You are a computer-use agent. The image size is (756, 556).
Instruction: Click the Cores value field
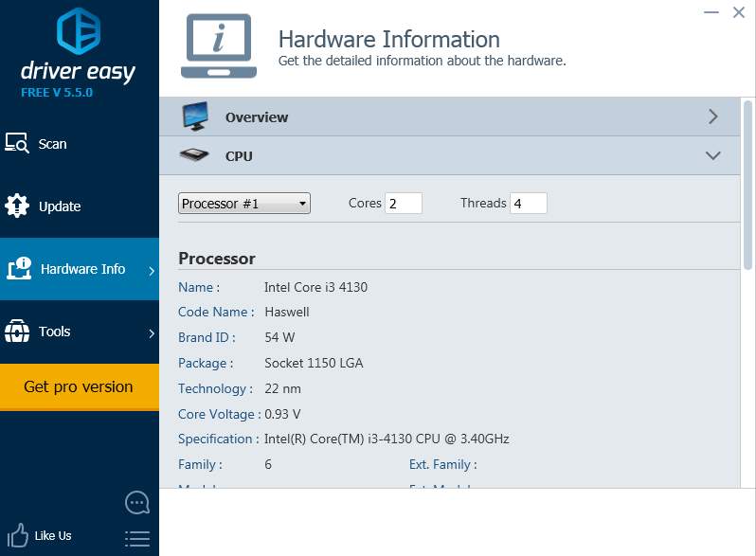[404, 203]
